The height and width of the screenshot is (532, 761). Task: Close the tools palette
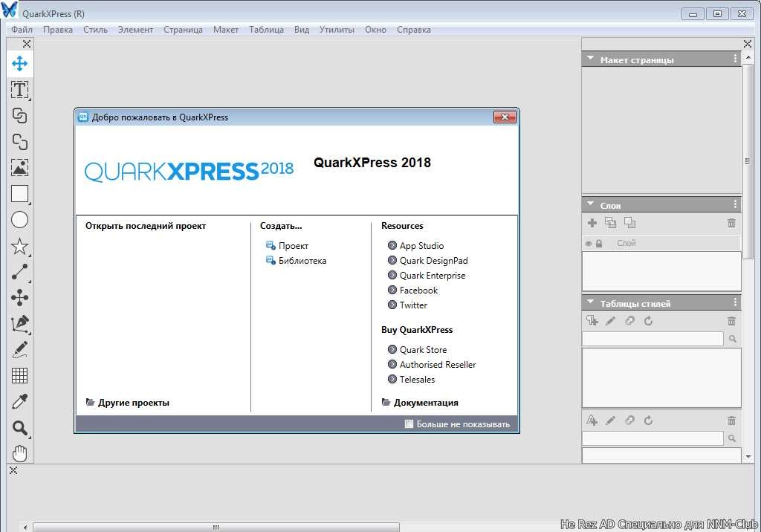[27, 44]
